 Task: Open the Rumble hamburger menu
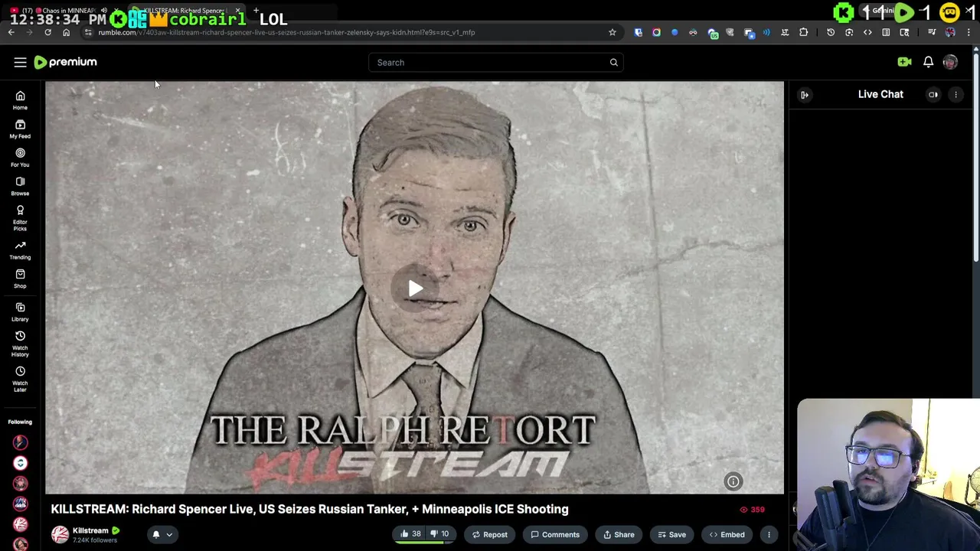pos(20,62)
